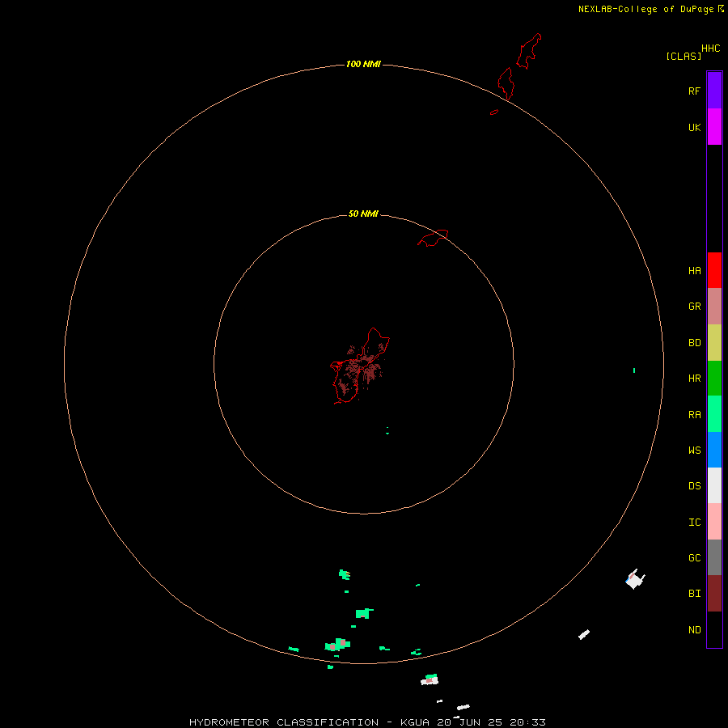Click the dark red BI legend swatch
Screen dimensions: 728x728
click(714, 594)
